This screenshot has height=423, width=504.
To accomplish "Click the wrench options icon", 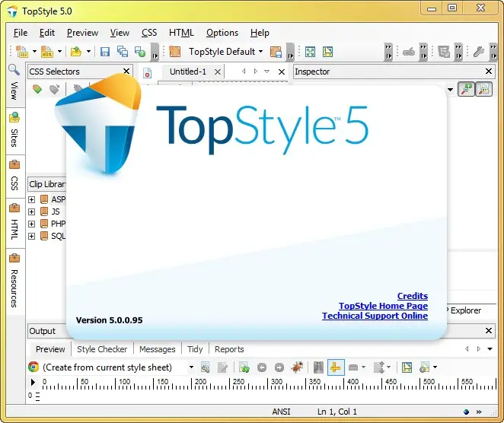I will point(479,52).
